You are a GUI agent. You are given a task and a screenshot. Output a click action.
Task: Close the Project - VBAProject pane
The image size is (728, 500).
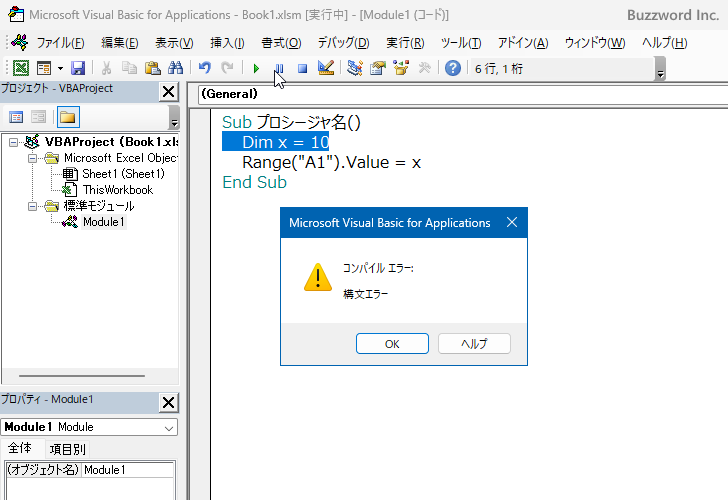click(169, 91)
